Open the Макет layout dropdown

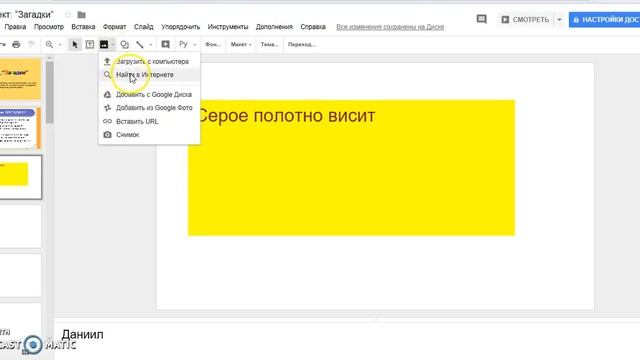point(241,44)
